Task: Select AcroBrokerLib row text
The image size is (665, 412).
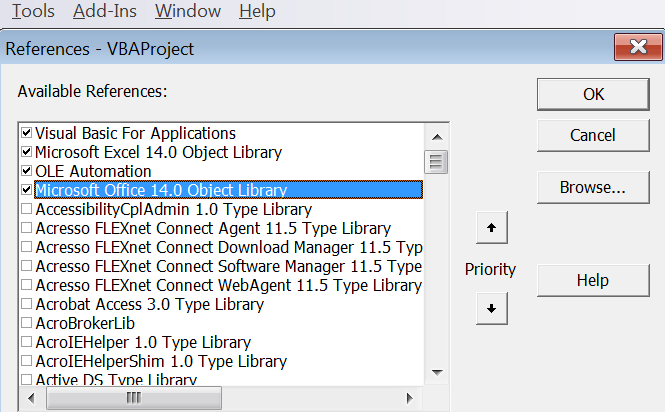Action: pos(85,323)
